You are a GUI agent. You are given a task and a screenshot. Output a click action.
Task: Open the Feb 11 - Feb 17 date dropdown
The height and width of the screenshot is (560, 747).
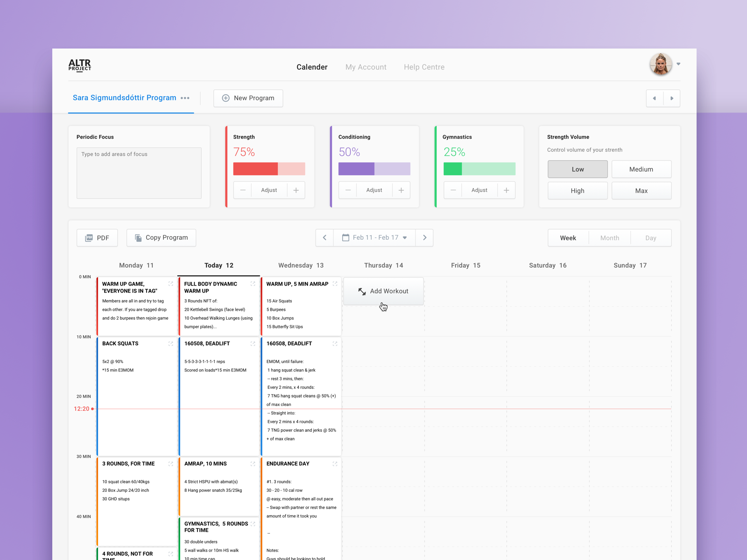coord(404,237)
